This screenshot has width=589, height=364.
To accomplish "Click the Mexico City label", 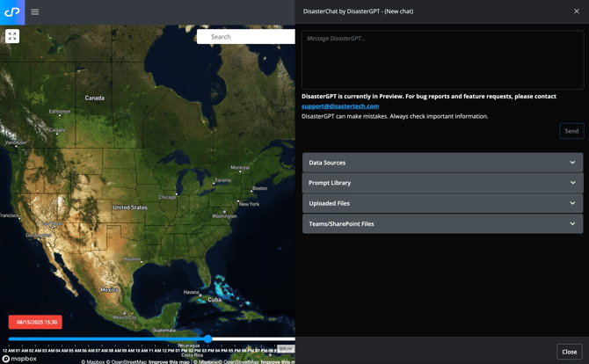I will pos(124,317).
